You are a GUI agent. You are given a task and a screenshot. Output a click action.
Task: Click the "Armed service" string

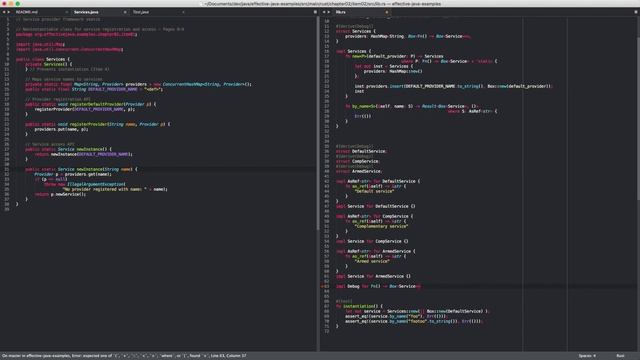pos(372,261)
